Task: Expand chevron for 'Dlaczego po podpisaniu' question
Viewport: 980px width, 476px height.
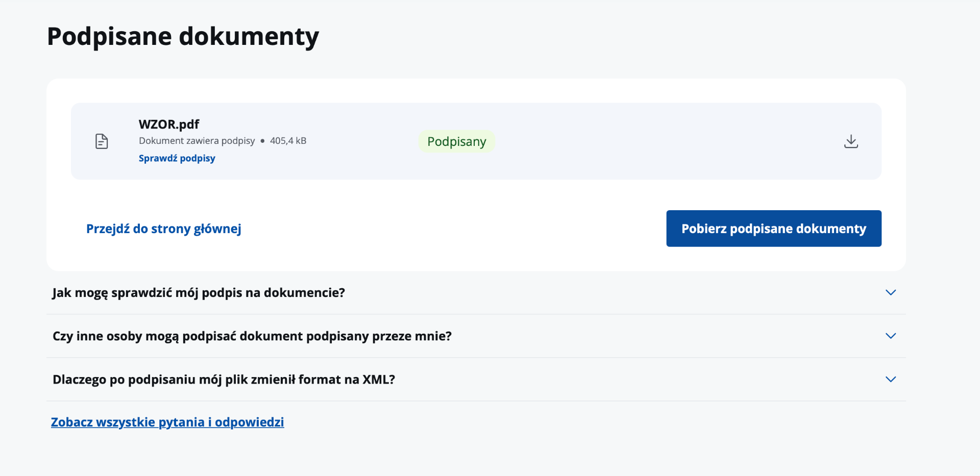Action: tap(891, 379)
